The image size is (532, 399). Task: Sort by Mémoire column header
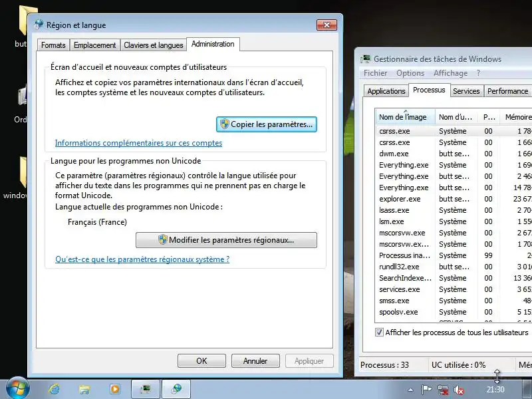pyautogui.click(x=517, y=117)
